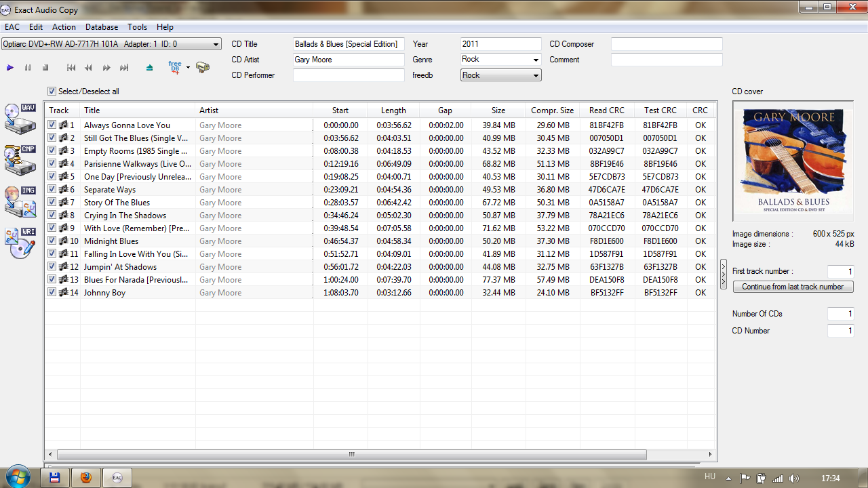Click the save icon in the taskbar

click(x=55, y=477)
